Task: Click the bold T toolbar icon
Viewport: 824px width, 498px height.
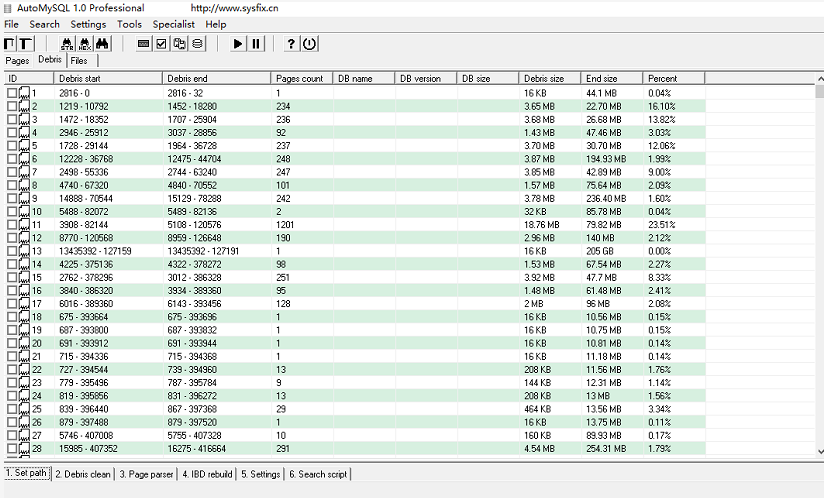Action: (25, 44)
